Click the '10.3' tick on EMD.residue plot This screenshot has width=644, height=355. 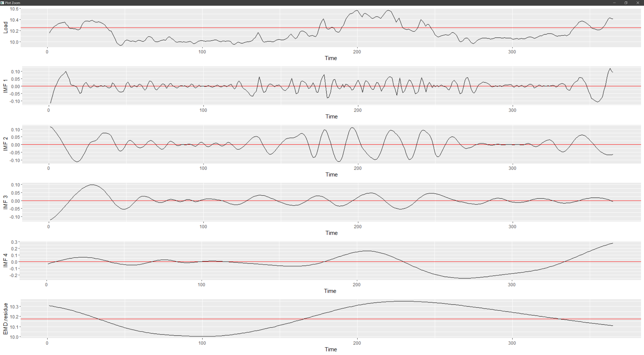tap(14, 307)
